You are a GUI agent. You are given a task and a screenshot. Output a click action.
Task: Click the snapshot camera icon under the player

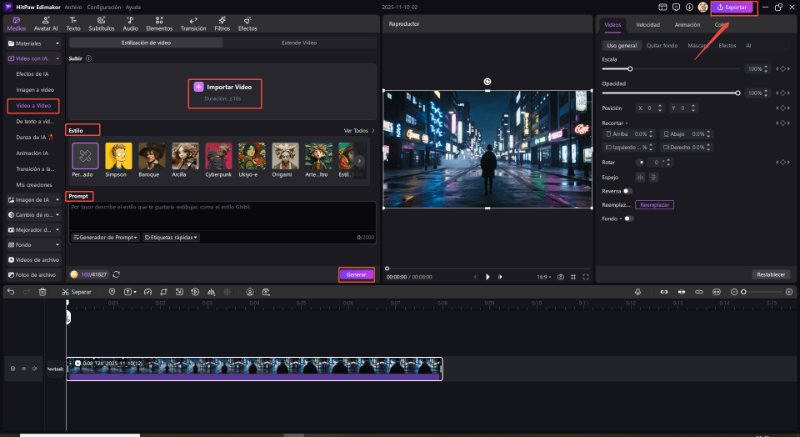point(560,277)
